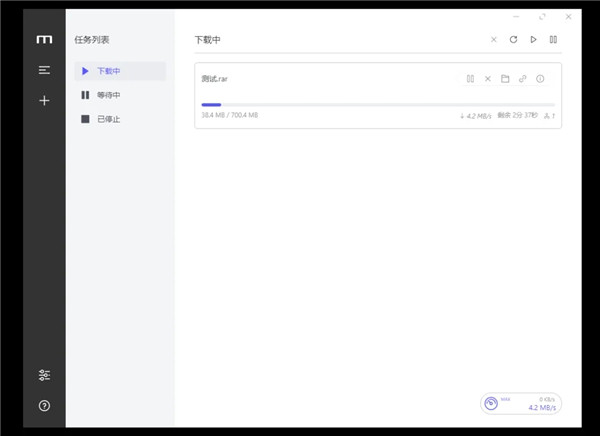Add a new download task

click(x=44, y=101)
